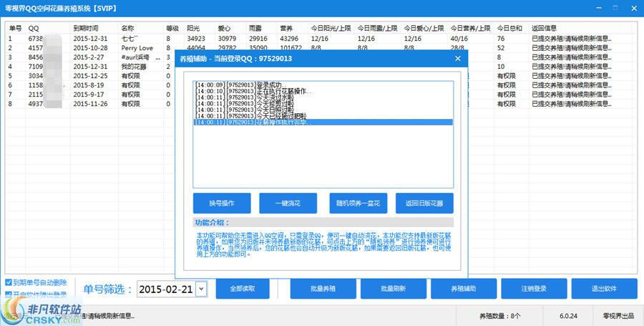Image resolution: width=644 pixels, height=326 pixels.
Task: Click 零视界出品 in status bar
Action: pyautogui.click(x=618, y=316)
